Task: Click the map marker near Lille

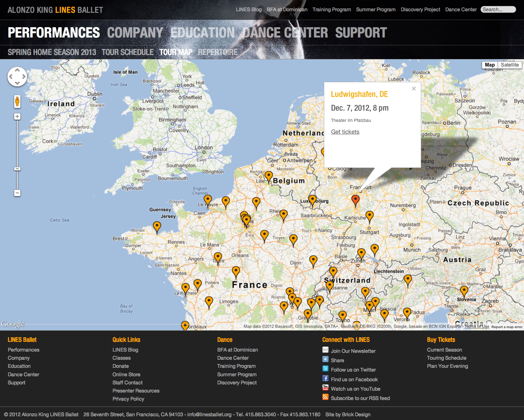Action: pos(269,177)
